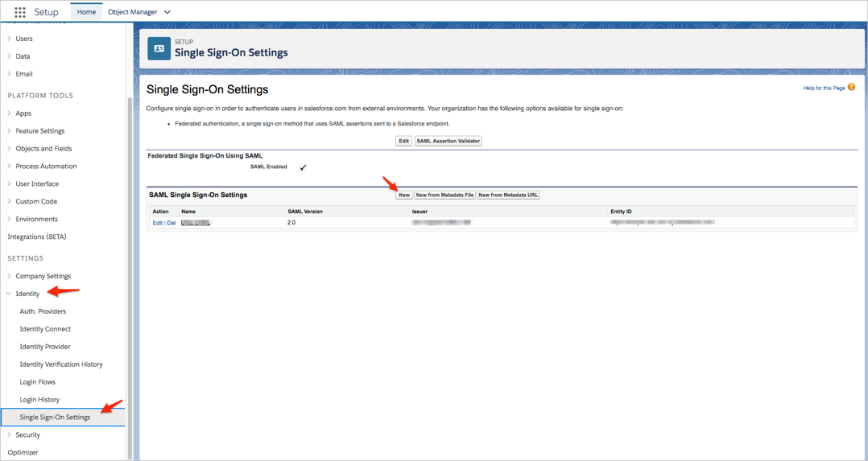Click the Del link in the table row
This screenshot has width=868, height=461.
(x=172, y=223)
